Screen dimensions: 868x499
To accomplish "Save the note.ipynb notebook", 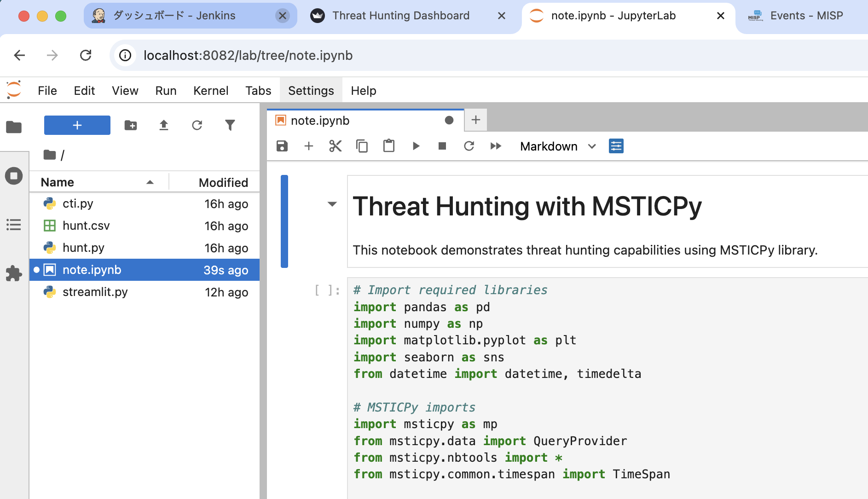I will 282,146.
